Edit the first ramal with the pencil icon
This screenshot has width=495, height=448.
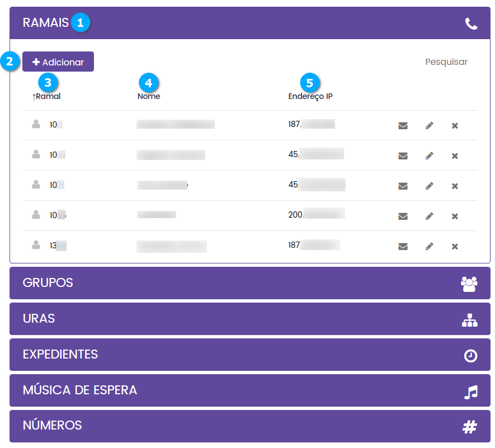429,125
